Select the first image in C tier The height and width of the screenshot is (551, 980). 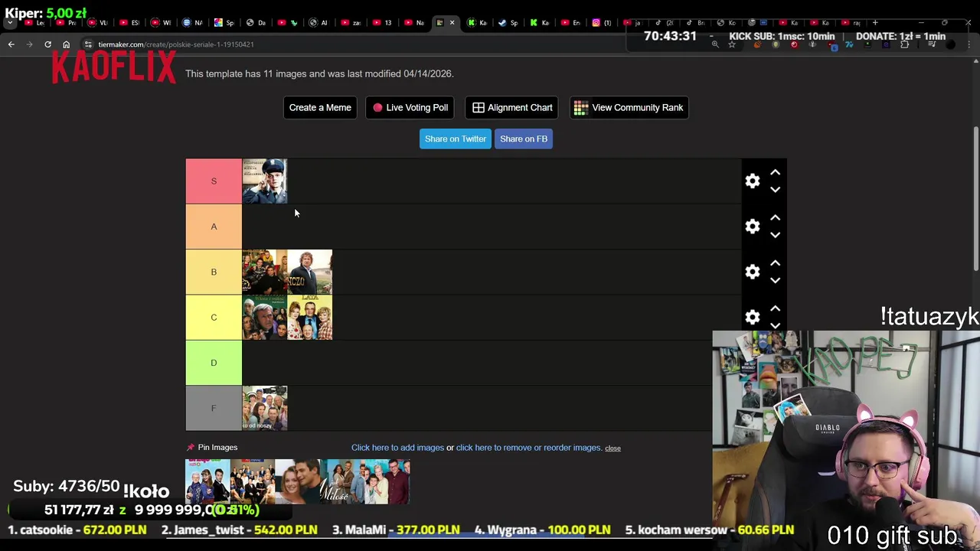pyautogui.click(x=265, y=317)
